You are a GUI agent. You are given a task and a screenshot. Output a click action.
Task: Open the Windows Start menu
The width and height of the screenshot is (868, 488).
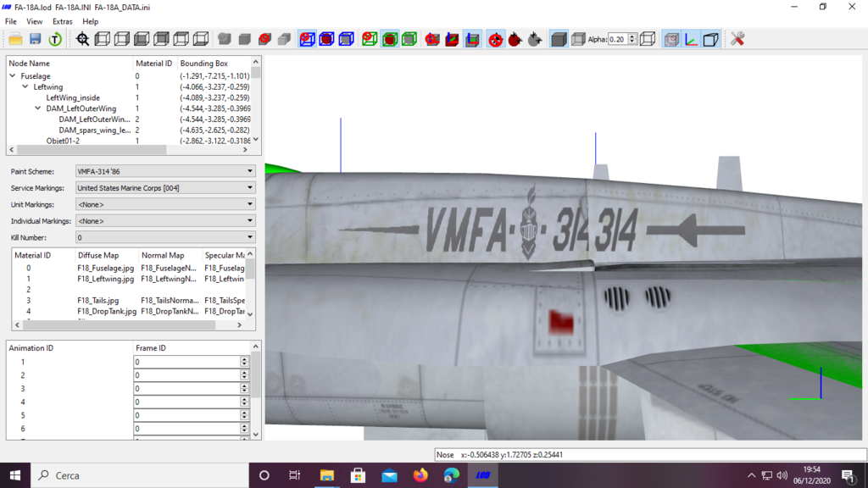tap(15, 475)
